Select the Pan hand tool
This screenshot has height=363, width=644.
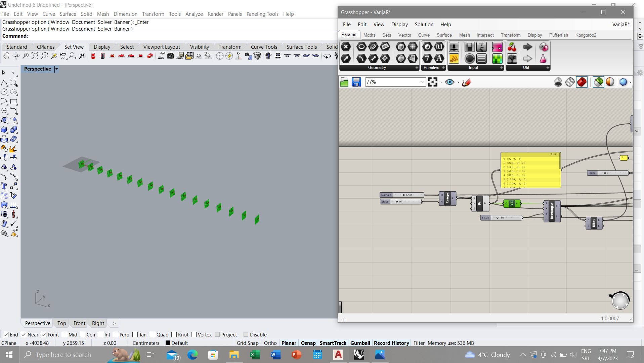click(x=6, y=56)
